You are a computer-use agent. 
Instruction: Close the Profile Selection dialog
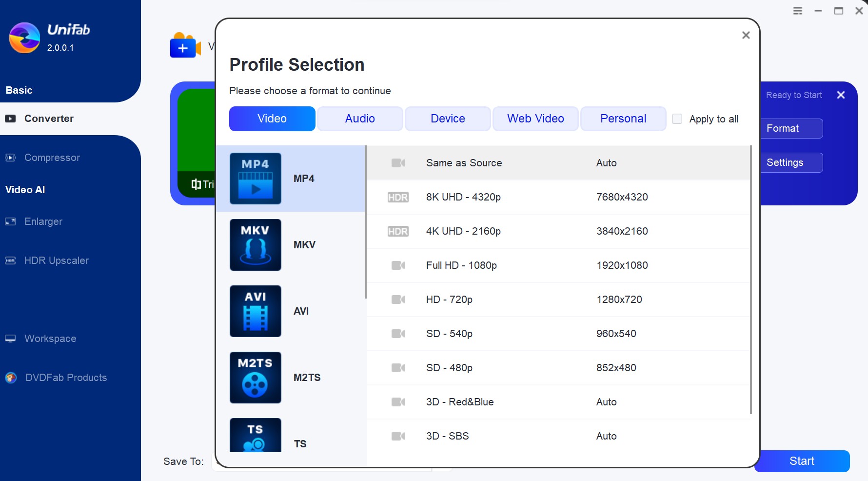pos(746,35)
